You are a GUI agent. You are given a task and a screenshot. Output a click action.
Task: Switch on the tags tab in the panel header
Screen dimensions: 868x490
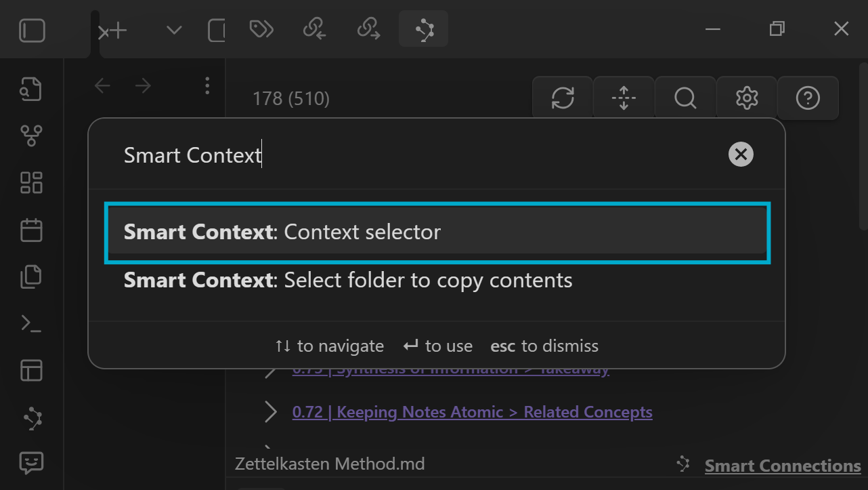(261, 29)
